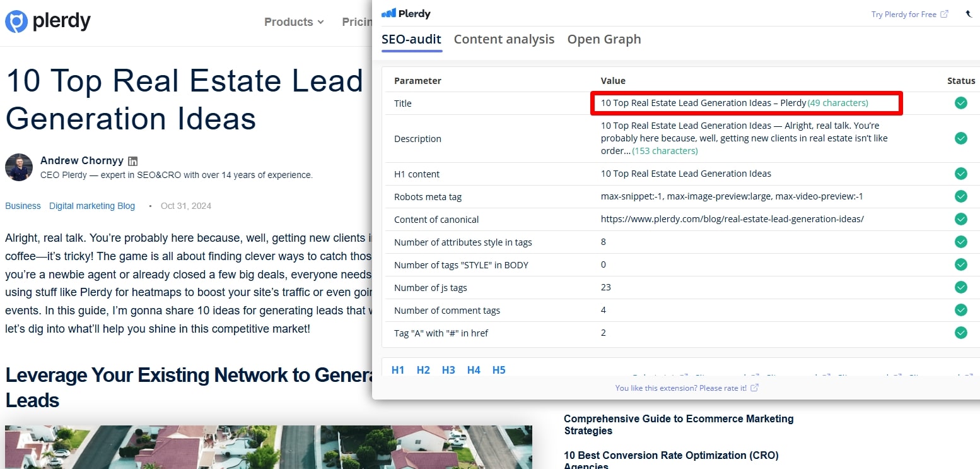Click the "Try Plerdy for Free" link
The image size is (980, 469).
pos(903,13)
